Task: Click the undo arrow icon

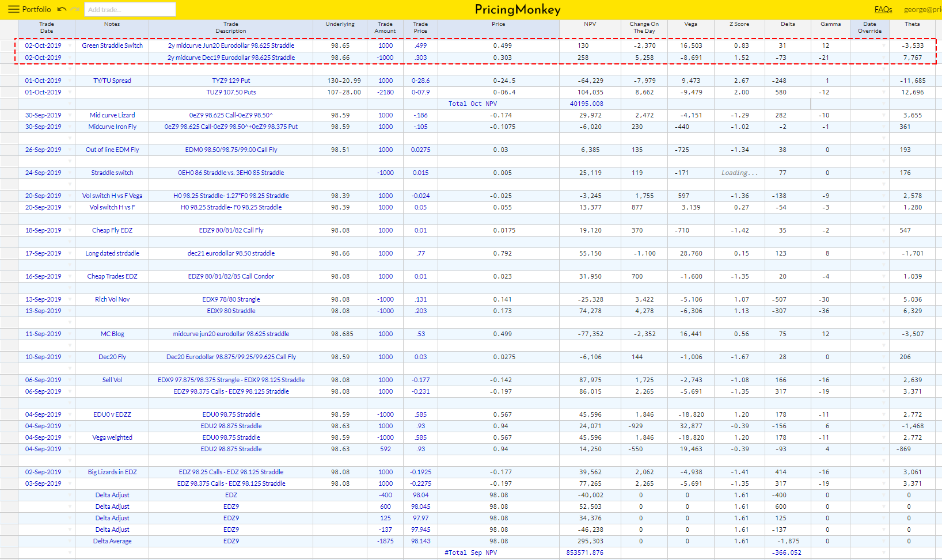Action: pos(62,9)
